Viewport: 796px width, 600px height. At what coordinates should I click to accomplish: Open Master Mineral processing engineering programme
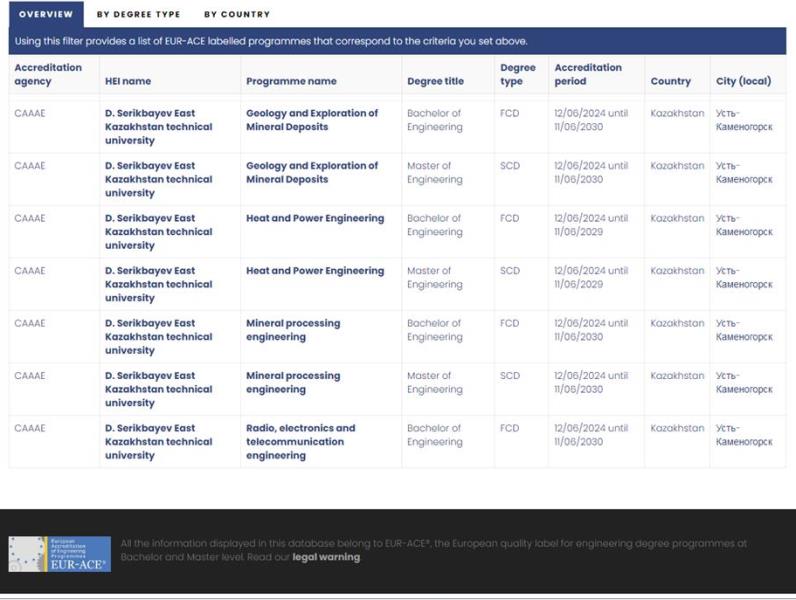[x=293, y=382]
